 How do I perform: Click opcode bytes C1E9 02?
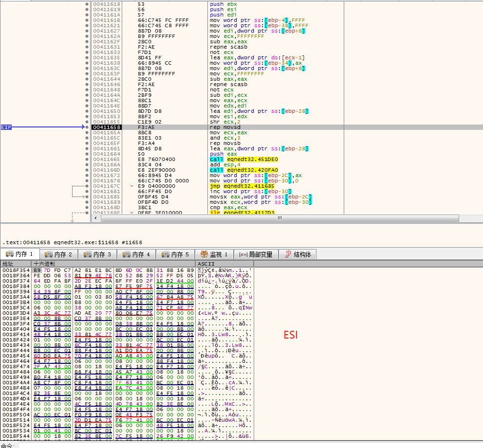(x=149, y=122)
